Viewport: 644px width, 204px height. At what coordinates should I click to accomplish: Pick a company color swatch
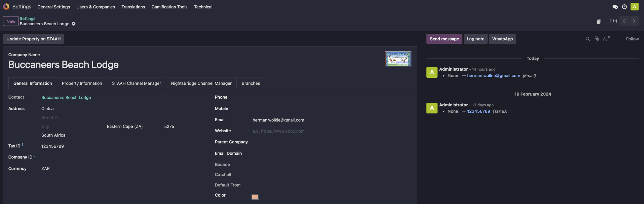(x=255, y=197)
